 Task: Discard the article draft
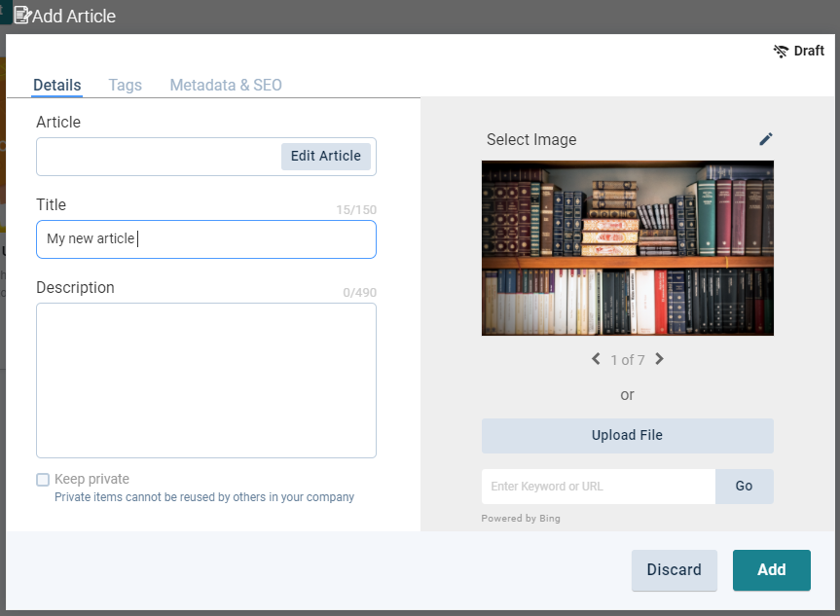click(x=675, y=570)
